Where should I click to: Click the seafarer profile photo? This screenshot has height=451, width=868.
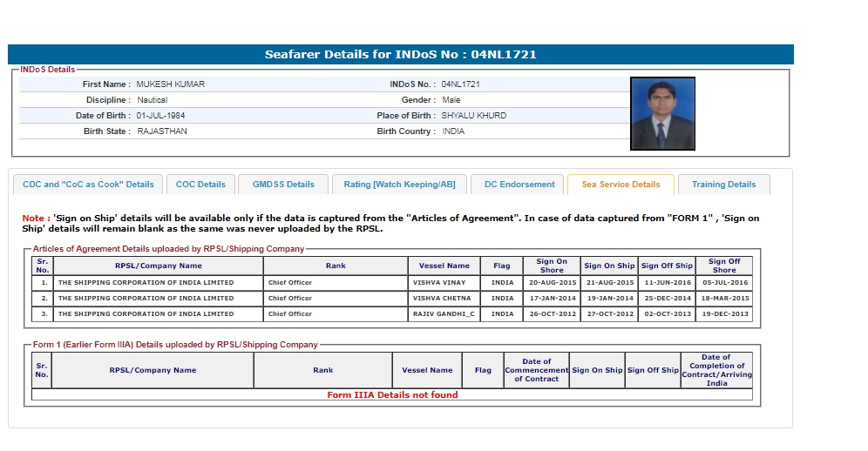click(662, 113)
